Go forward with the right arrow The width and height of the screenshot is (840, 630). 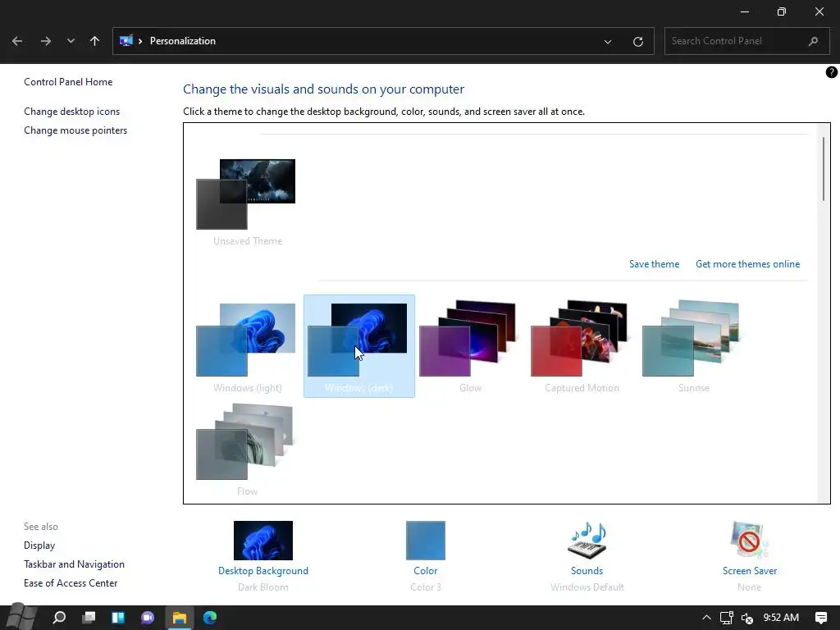point(46,41)
